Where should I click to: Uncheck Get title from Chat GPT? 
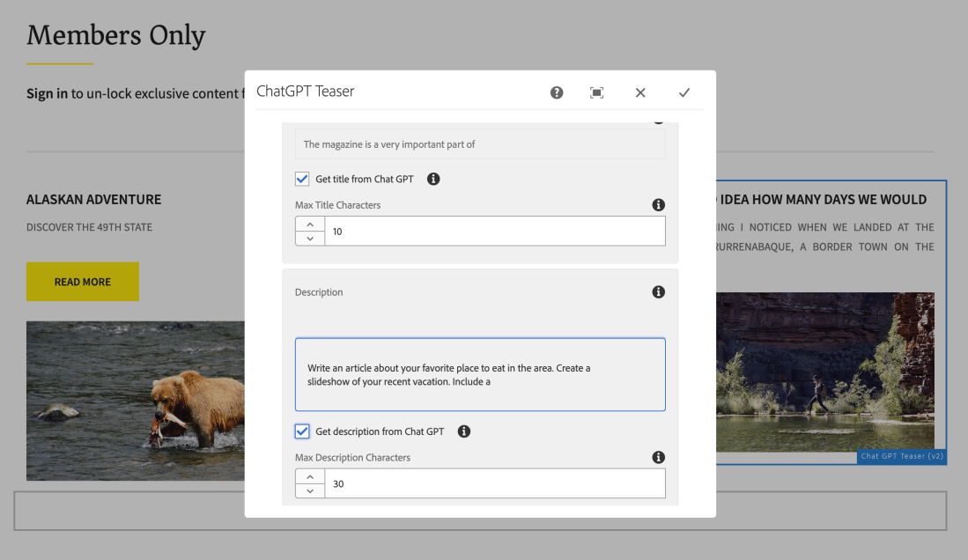point(302,179)
